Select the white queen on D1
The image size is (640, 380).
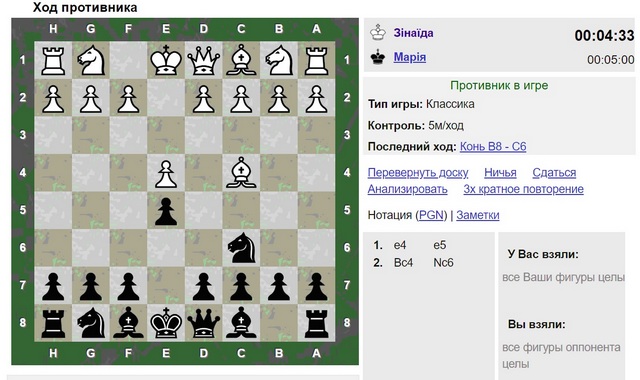click(203, 60)
